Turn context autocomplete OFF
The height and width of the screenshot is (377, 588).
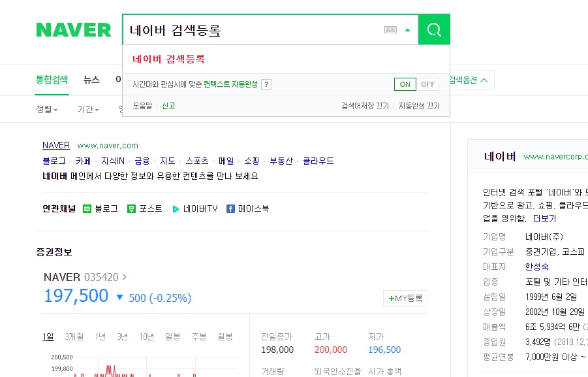tap(428, 84)
